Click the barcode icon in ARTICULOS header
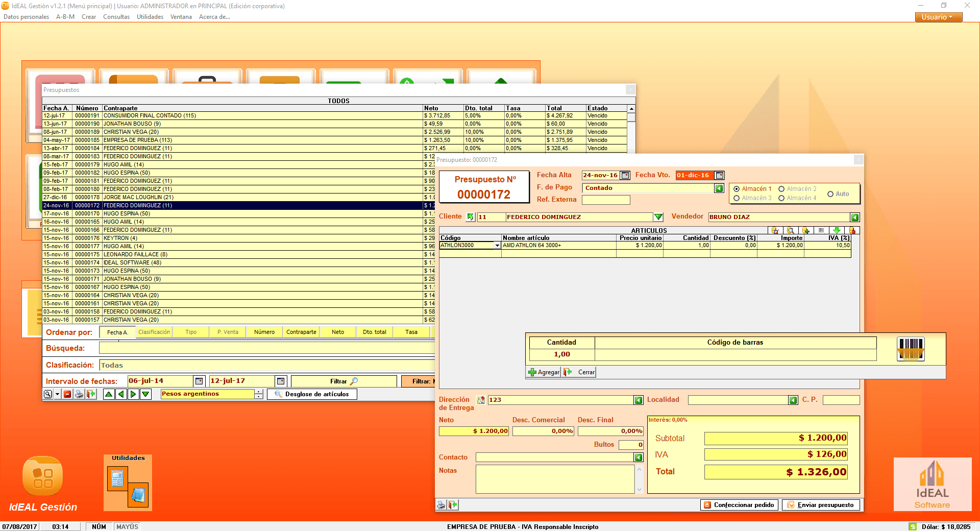This screenshot has height=531, width=980. [821, 230]
